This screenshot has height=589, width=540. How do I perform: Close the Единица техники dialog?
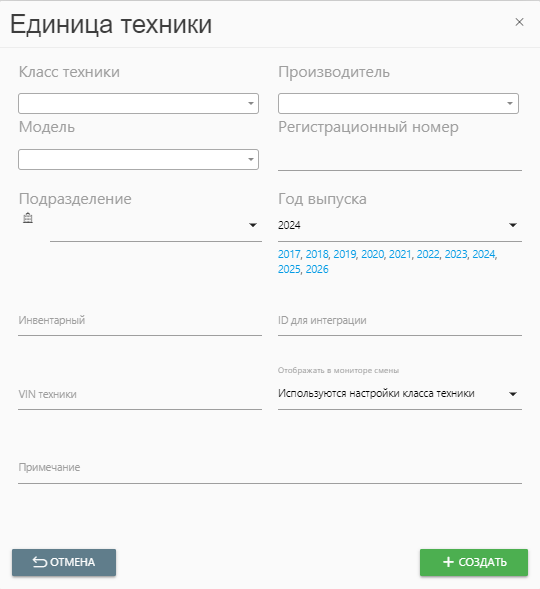(x=519, y=22)
